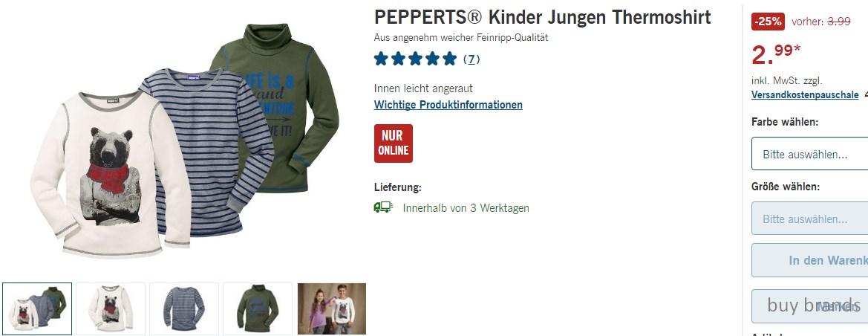Click the crossed-out previous price 3.99
The image size is (868, 336).
[x=838, y=22]
